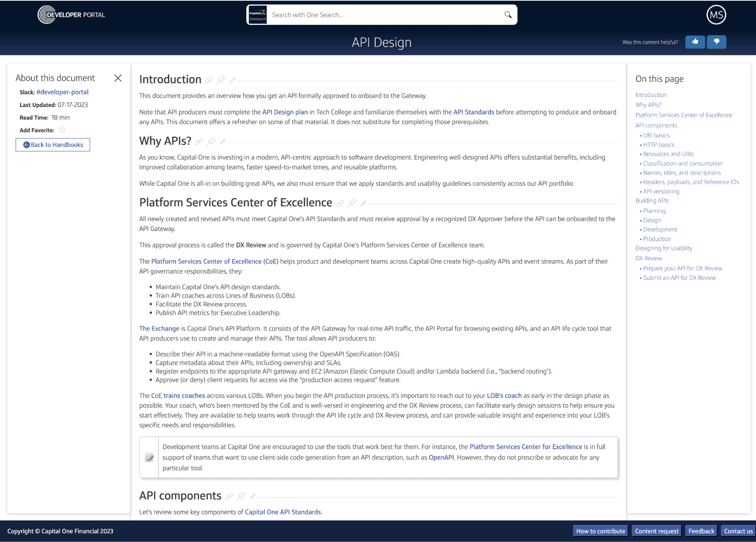Jump to Planning subsection
The height and width of the screenshot is (542, 756).
pyautogui.click(x=654, y=211)
